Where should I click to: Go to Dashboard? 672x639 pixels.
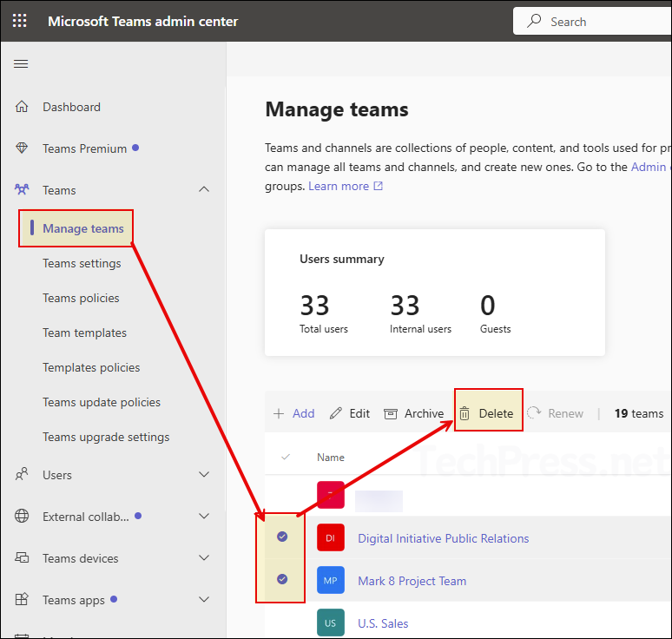point(71,107)
